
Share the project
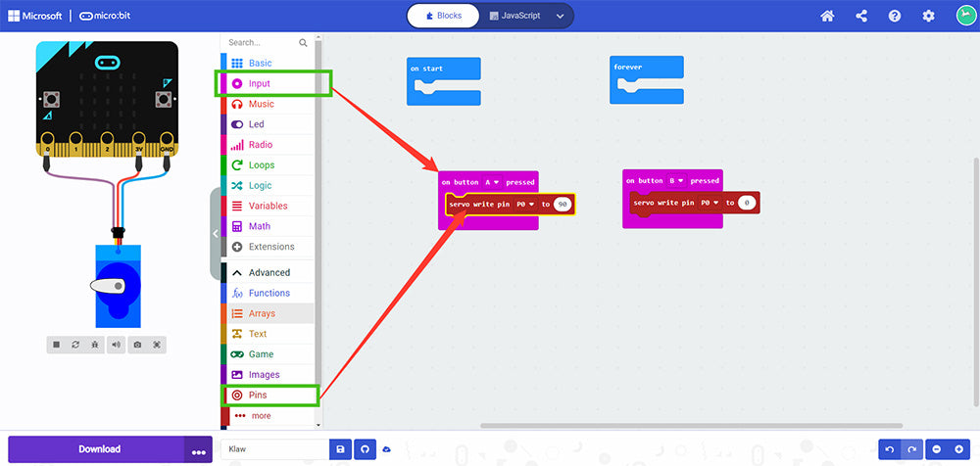pos(861,16)
